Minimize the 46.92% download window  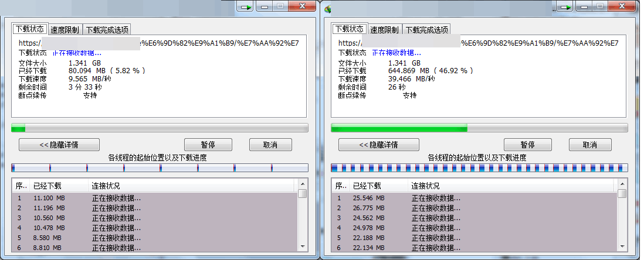click(x=584, y=6)
